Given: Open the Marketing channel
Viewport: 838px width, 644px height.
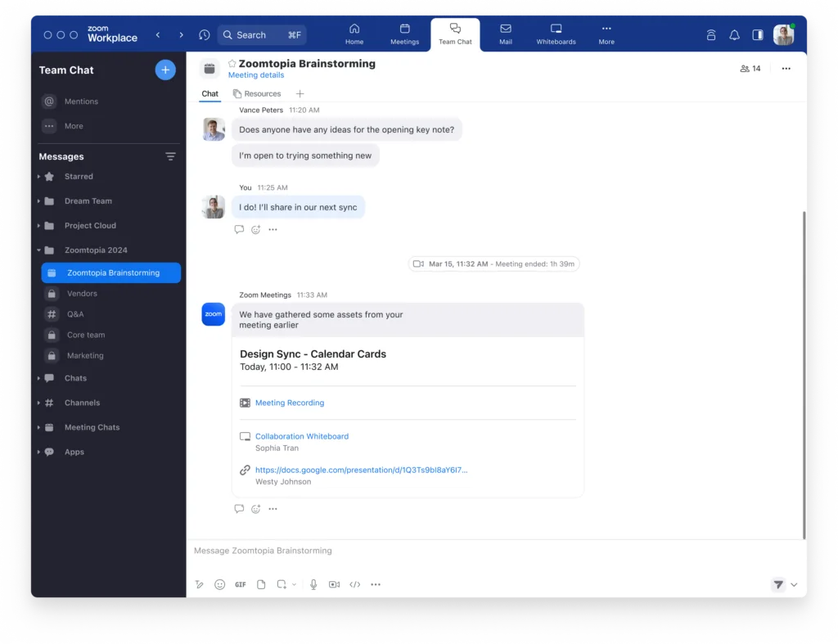Looking at the screenshot, I should (x=85, y=355).
